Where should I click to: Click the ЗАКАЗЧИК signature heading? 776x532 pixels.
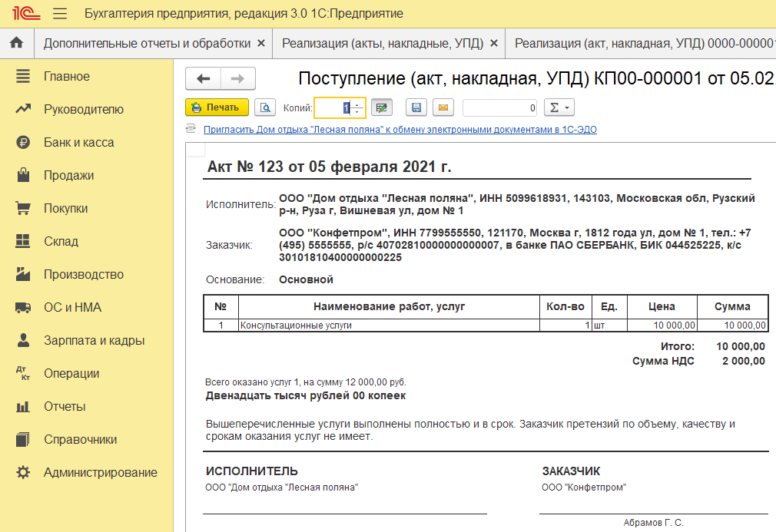point(571,471)
